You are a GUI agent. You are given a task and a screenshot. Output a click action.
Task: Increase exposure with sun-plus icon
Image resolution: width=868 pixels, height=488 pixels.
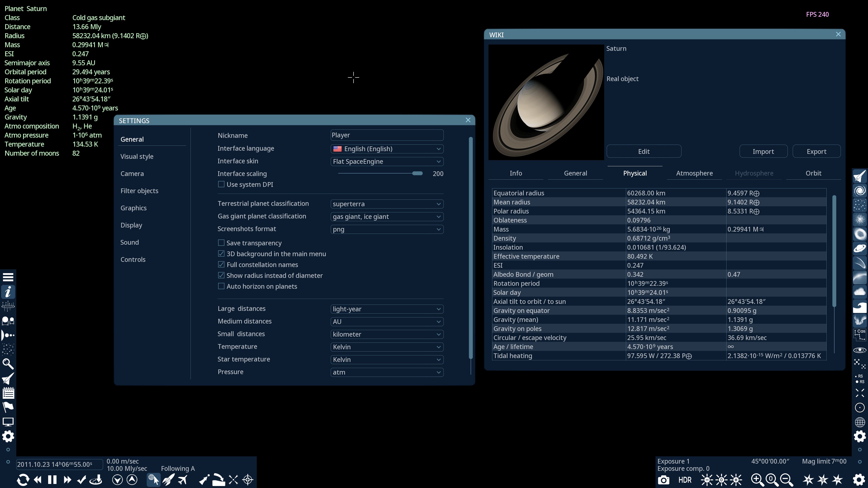[736, 480]
